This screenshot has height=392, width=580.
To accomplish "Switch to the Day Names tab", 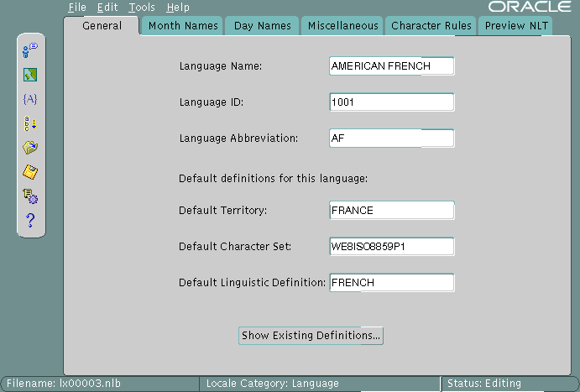I will point(261,26).
